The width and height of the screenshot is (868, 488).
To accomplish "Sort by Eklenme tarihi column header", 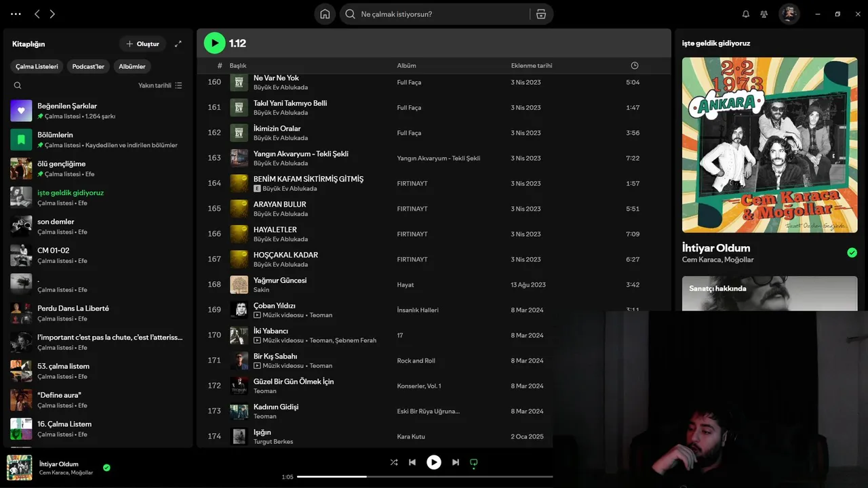I will [x=532, y=66].
